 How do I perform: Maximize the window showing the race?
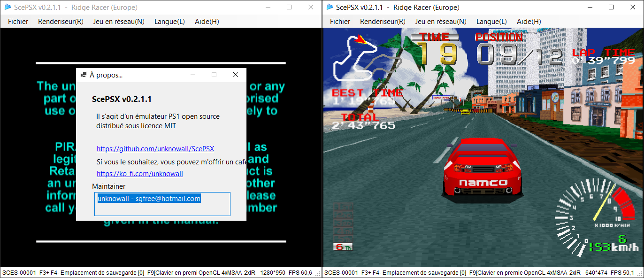(611, 7)
